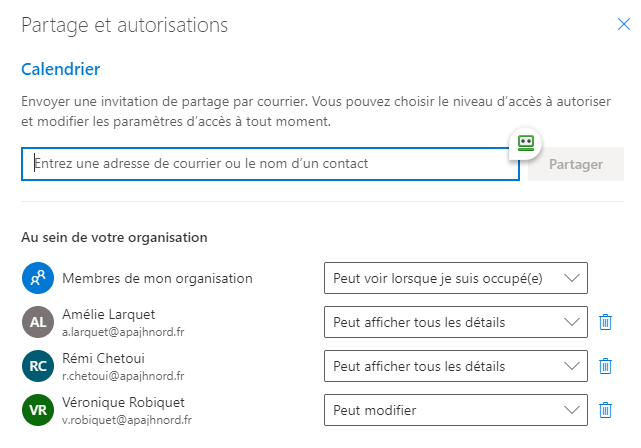Change Véronique Robiquet's Peut modifier dropdown
This screenshot has height=448, width=641.
coord(456,410)
